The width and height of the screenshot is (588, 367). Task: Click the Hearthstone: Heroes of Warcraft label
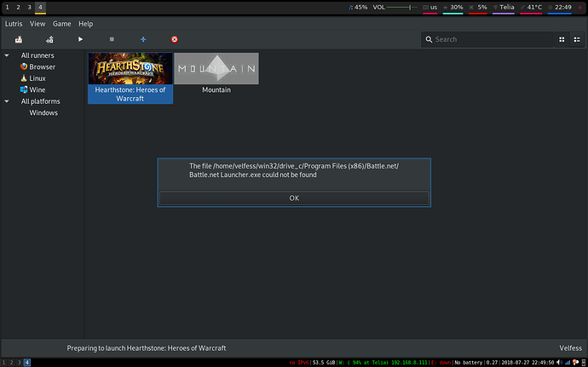pyautogui.click(x=130, y=95)
